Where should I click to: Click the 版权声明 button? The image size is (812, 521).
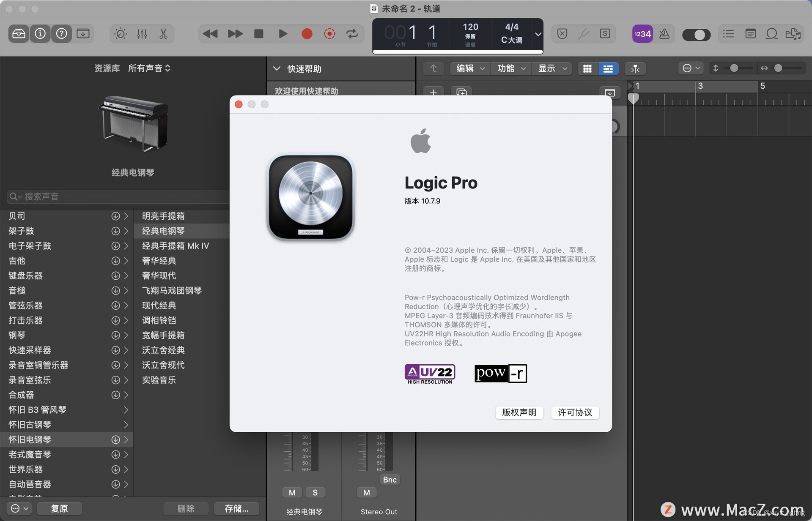click(x=519, y=412)
